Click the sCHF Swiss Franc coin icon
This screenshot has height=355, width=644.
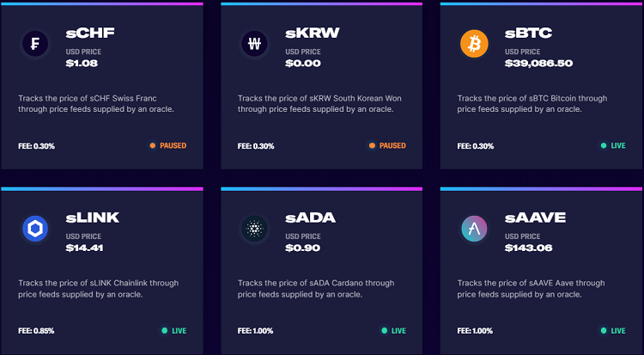[x=35, y=43]
